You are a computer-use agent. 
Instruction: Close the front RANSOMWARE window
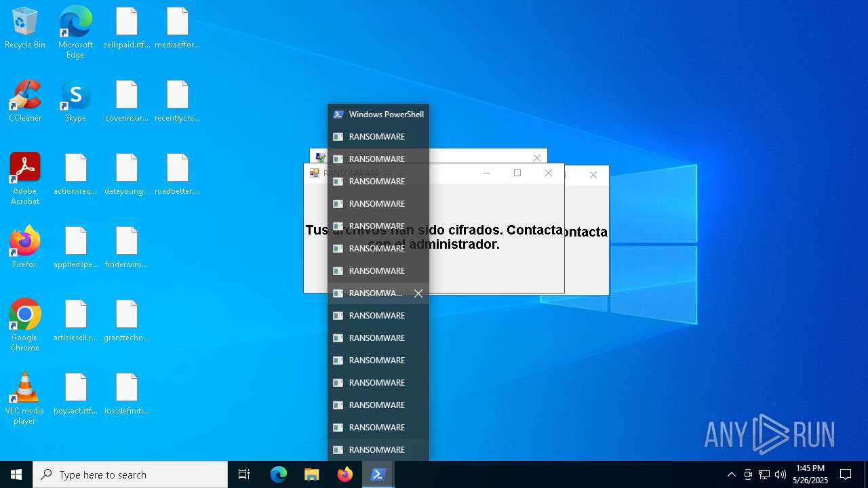point(549,174)
